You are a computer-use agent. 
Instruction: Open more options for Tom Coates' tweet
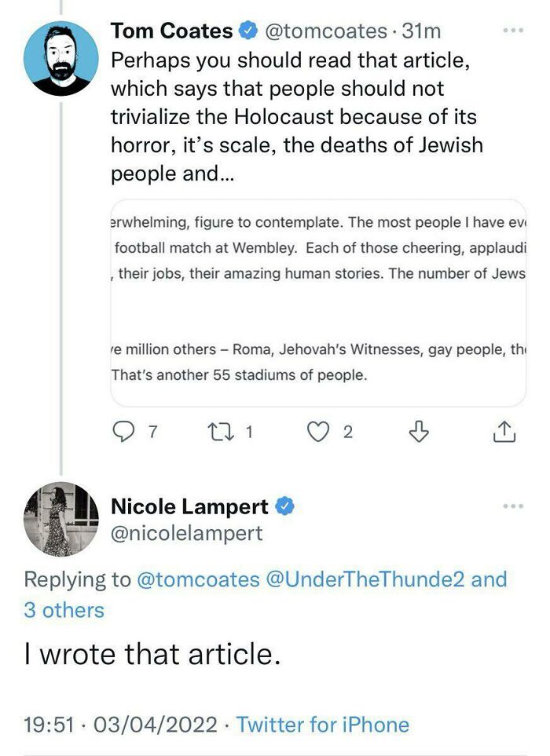tap(512, 31)
